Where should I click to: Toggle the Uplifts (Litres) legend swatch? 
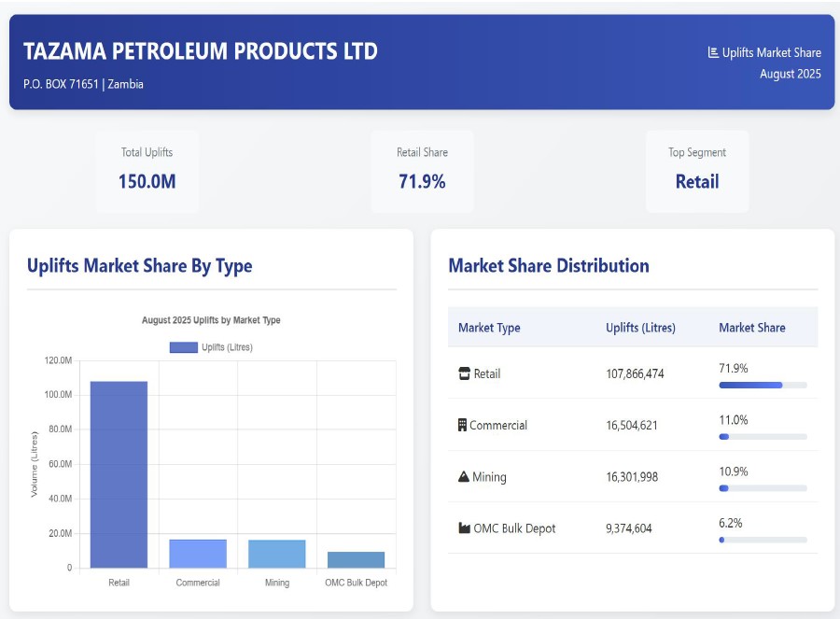(183, 347)
